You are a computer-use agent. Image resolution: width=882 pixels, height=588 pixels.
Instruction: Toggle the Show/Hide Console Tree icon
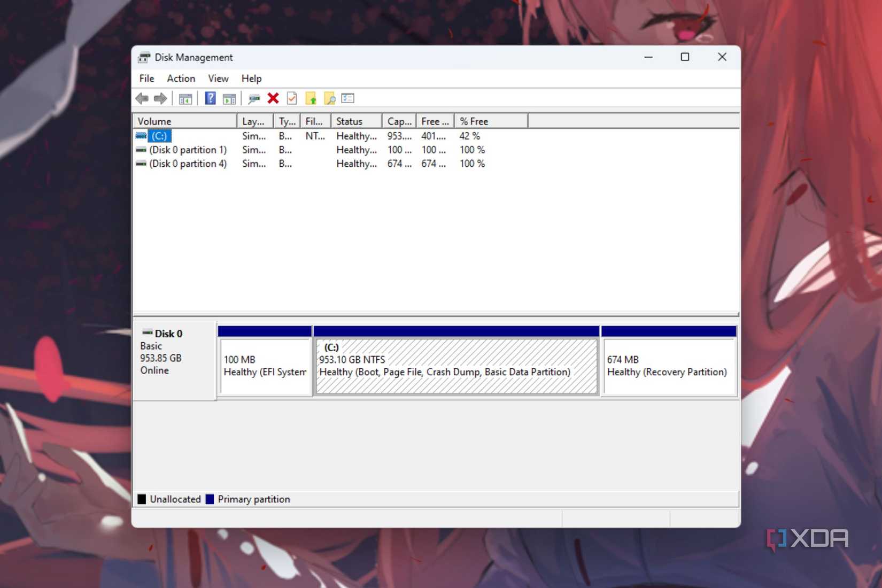[185, 98]
